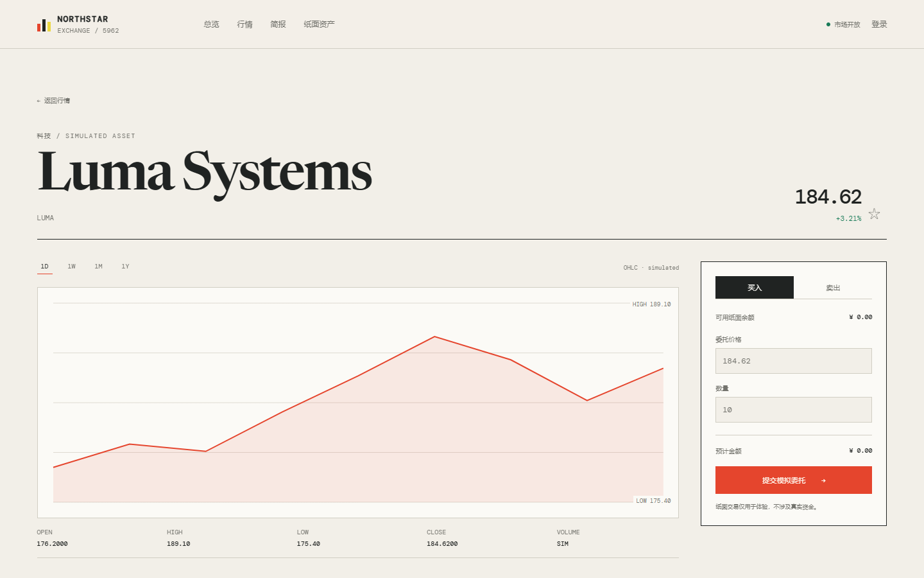
Task: Select the 买入 buy tab
Action: [755, 288]
